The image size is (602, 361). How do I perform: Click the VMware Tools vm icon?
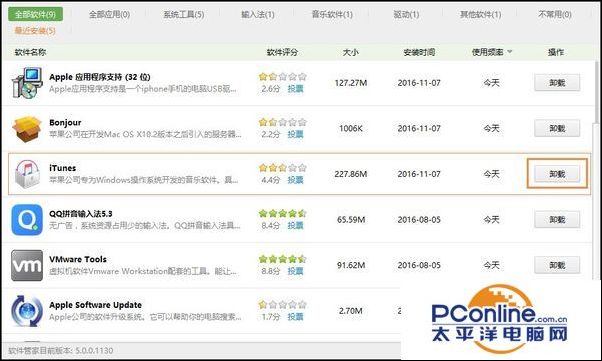click(x=27, y=265)
